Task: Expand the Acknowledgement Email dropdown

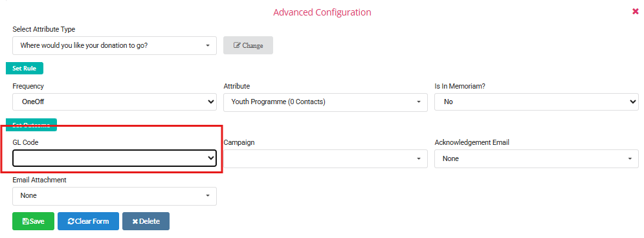Action: (x=537, y=158)
